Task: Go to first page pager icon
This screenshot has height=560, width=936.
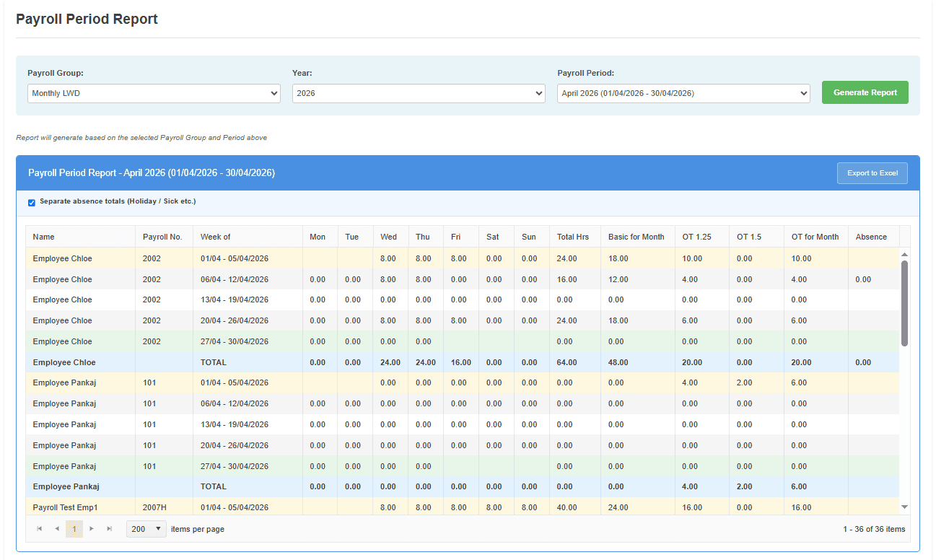Action: tap(40, 529)
